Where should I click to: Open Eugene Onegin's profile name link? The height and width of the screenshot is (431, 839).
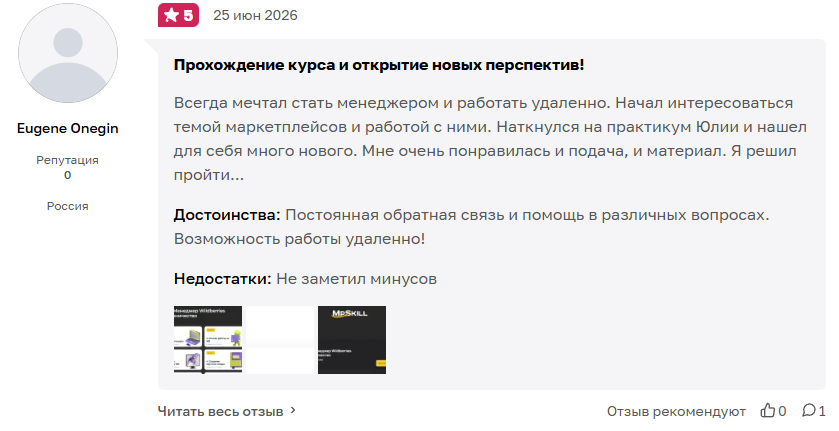tap(68, 128)
